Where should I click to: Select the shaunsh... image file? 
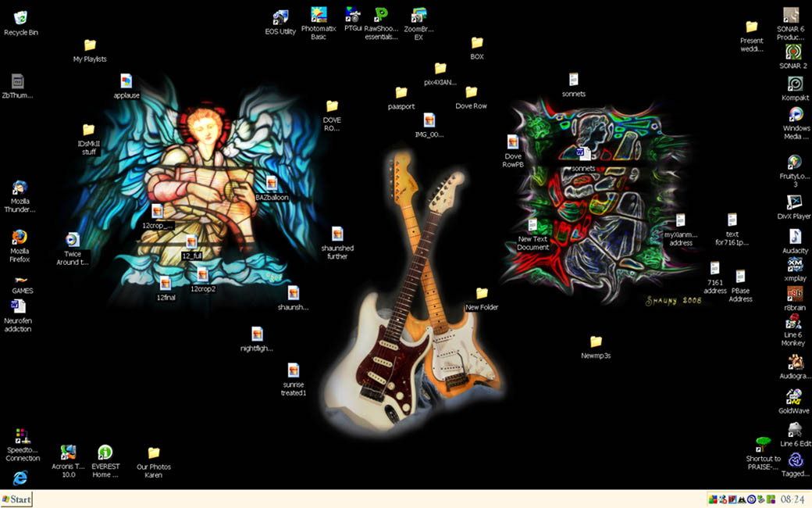coord(293,293)
